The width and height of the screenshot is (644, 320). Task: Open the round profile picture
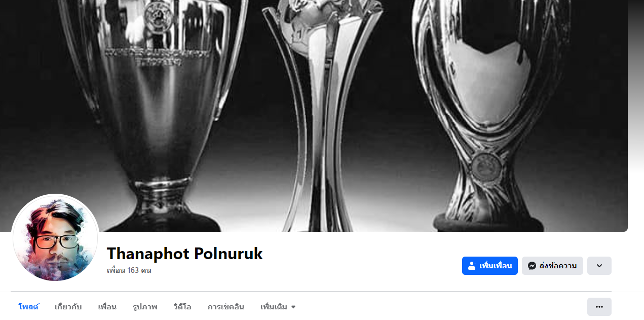pyautogui.click(x=55, y=238)
